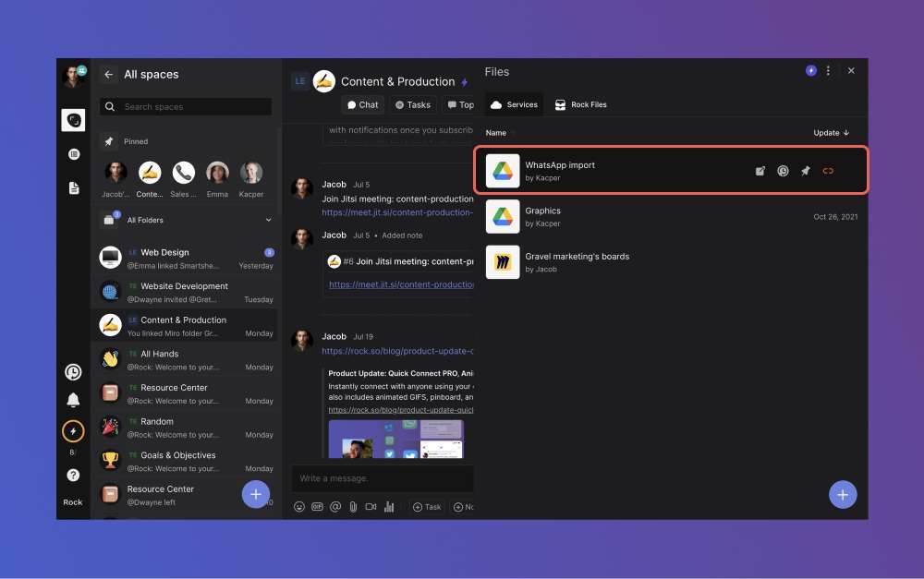Click the unlink icon on WhatsApp import

828,171
